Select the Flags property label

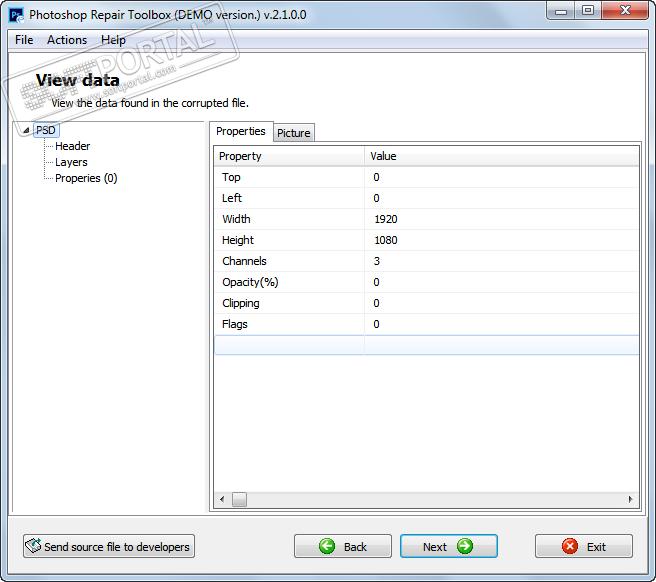(235, 324)
